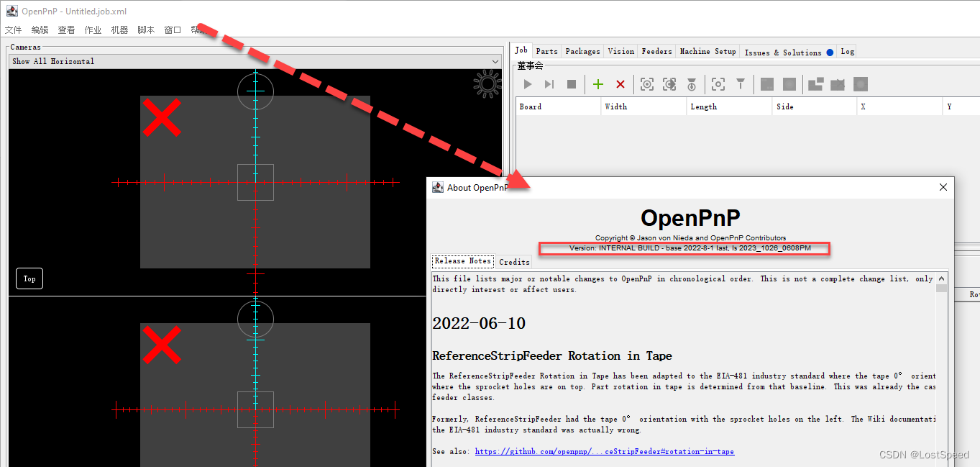The height and width of the screenshot is (467, 980).
Task: Open the 窗口 menu
Action: pyautogui.click(x=173, y=30)
